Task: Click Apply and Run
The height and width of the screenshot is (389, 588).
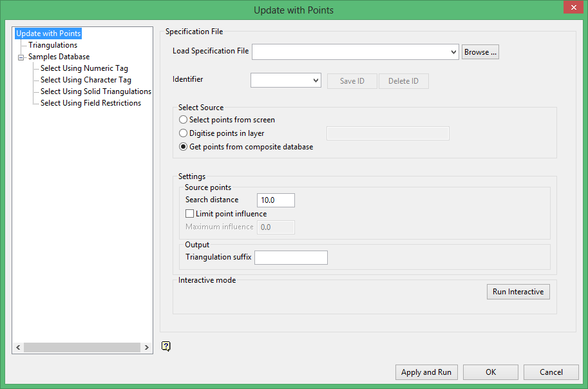Action: point(426,372)
